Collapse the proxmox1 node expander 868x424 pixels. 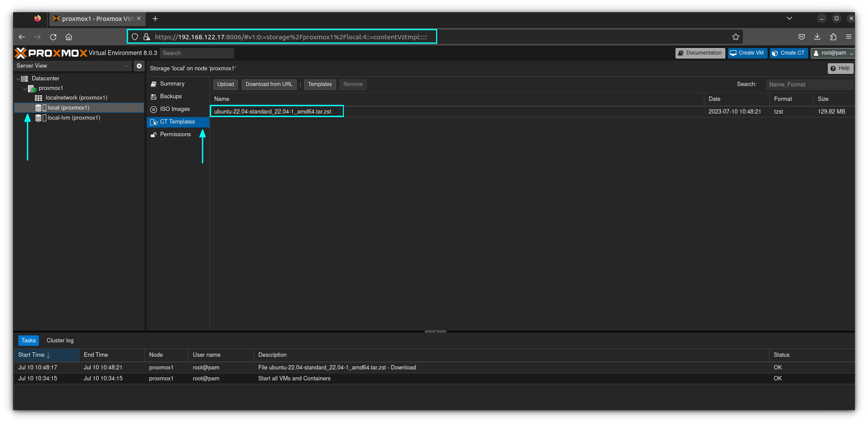click(x=25, y=88)
